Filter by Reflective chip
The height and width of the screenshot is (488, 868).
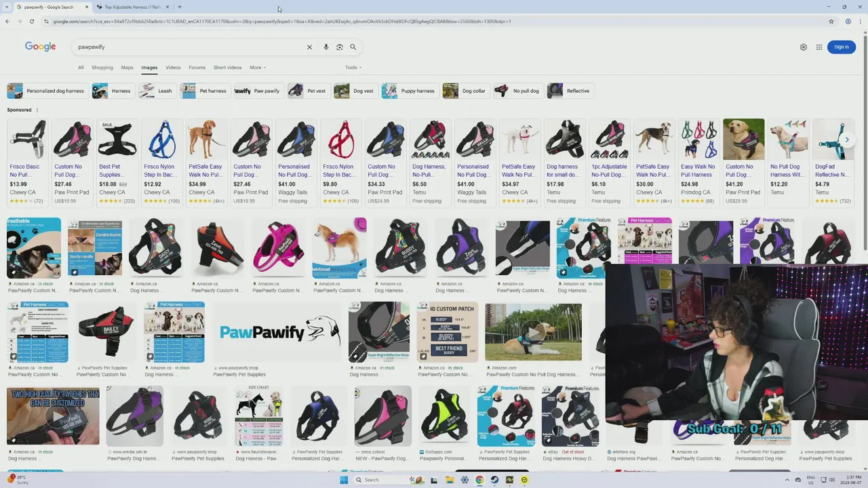pos(570,91)
